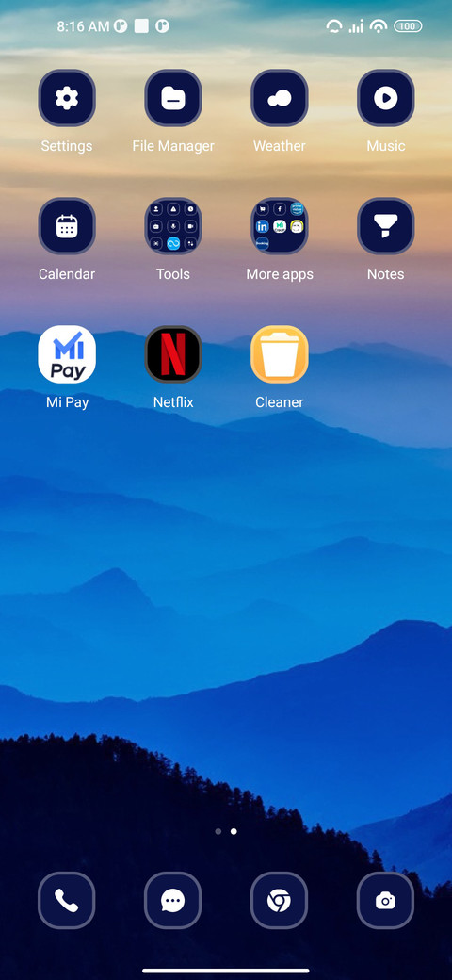The width and height of the screenshot is (452, 980).
Task: Launch Netflix
Action: click(173, 353)
